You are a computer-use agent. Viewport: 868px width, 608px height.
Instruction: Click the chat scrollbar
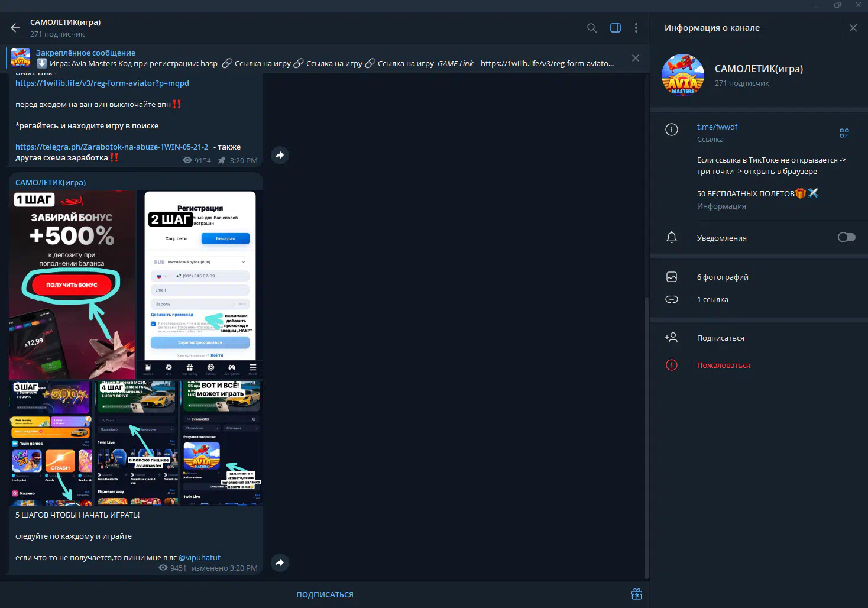647,436
